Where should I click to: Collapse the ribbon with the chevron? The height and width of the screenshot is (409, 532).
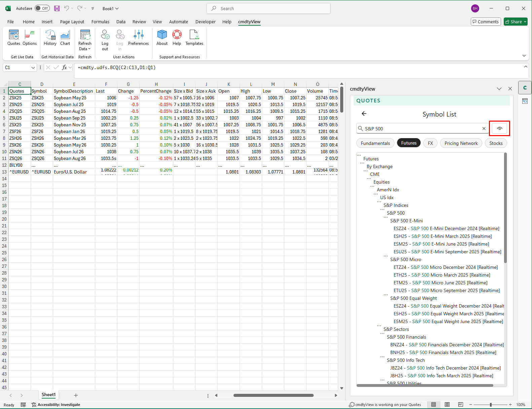tap(524, 56)
